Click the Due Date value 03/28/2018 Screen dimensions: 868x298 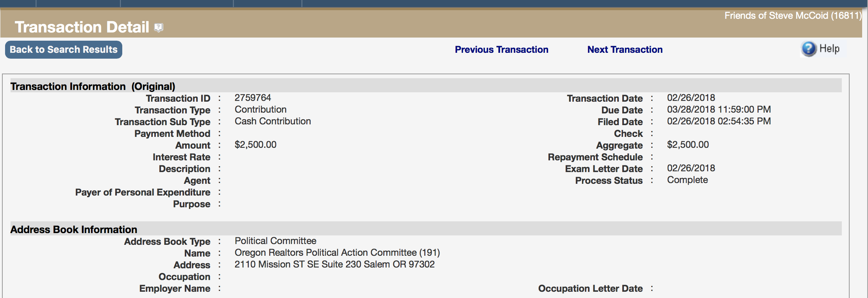click(719, 110)
